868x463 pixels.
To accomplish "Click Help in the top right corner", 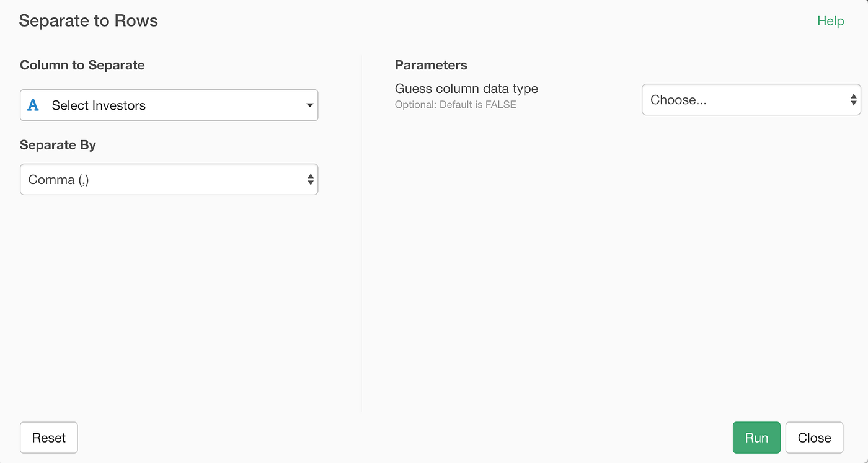I will tap(830, 20).
